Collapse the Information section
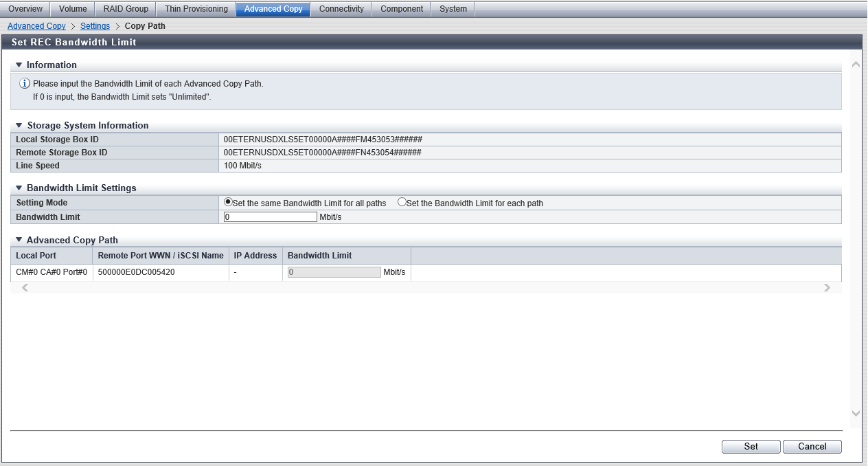 pos(19,65)
